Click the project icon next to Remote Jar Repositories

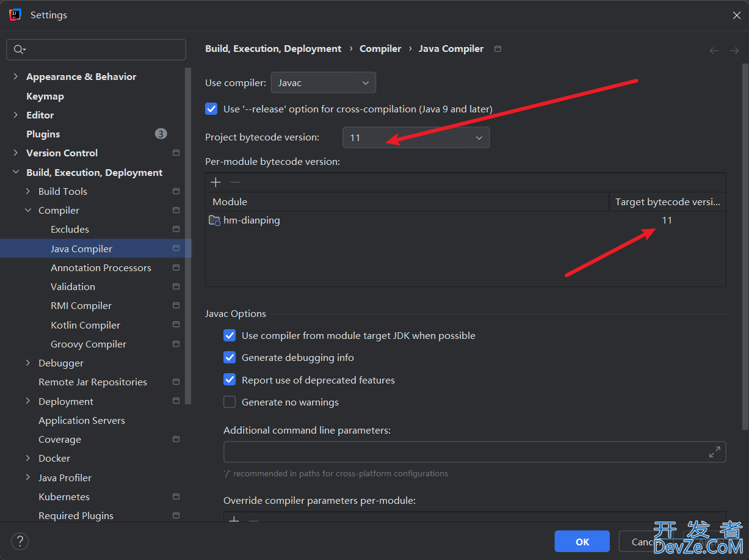pos(176,382)
